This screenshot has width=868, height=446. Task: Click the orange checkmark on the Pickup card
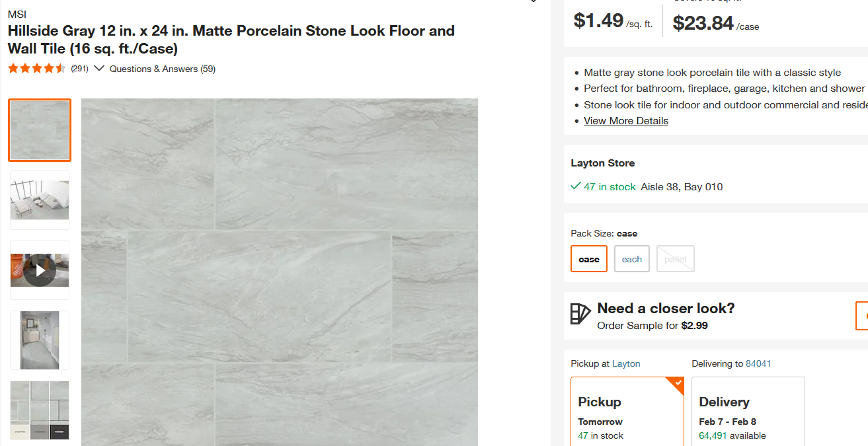pyautogui.click(x=677, y=382)
